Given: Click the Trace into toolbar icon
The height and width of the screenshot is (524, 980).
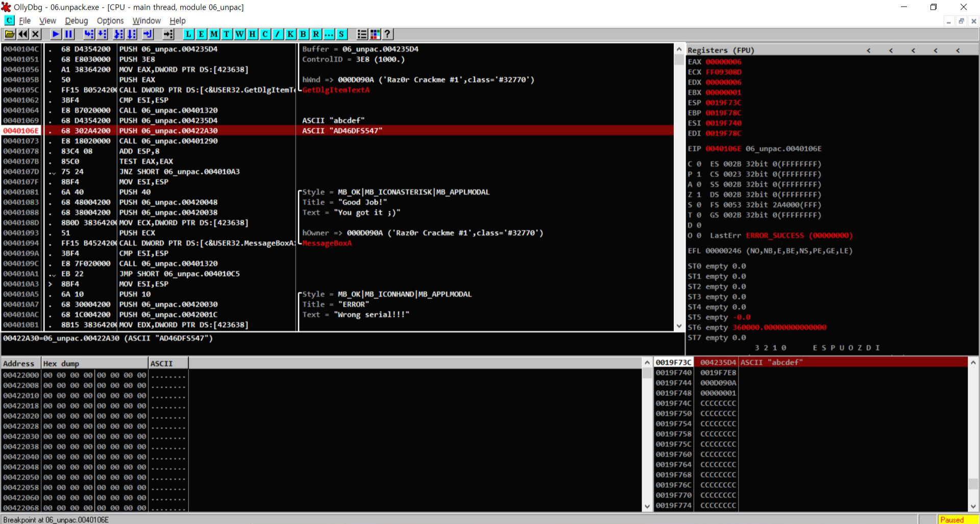Looking at the screenshot, I should [118, 34].
